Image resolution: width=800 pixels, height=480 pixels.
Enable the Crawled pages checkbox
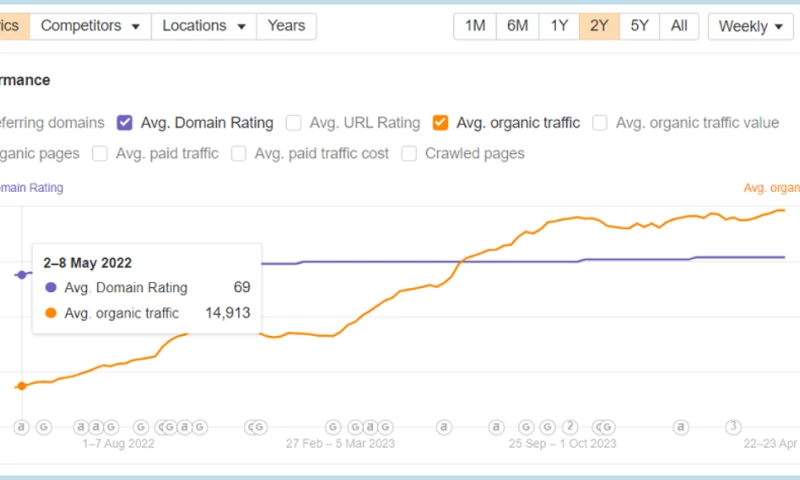click(409, 154)
